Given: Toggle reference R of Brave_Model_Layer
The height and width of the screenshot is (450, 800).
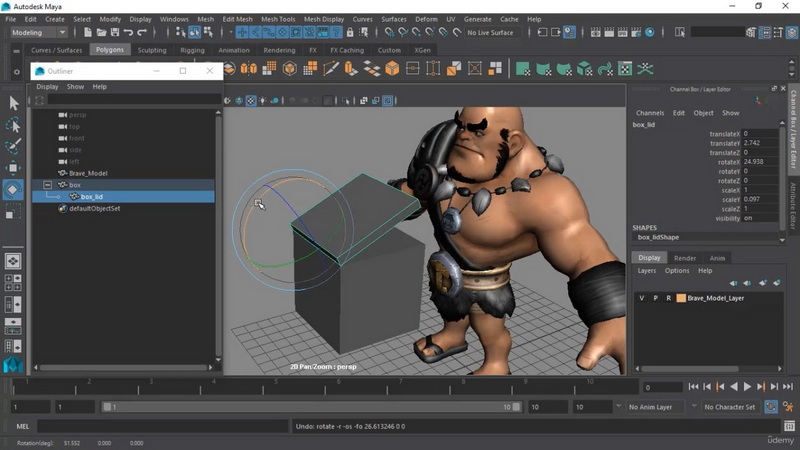Looking at the screenshot, I should [668, 298].
